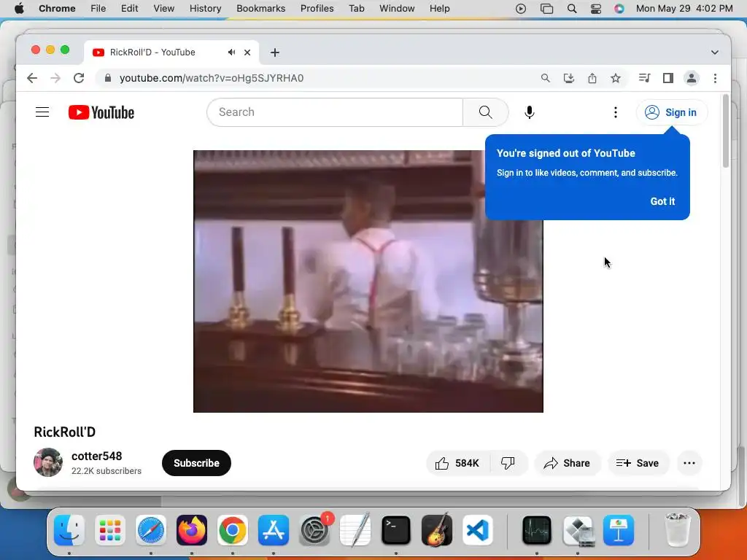The image size is (747, 560).
Task: Like the RickRoll'D video
Action: click(x=457, y=463)
